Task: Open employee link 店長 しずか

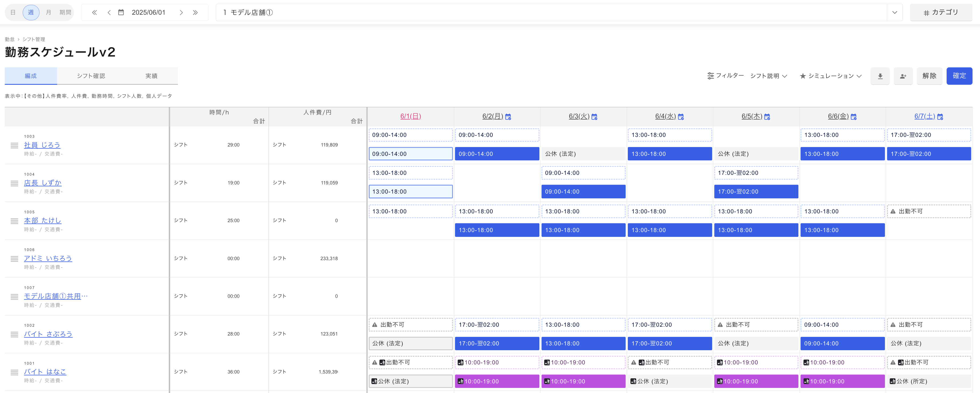Action: coord(43,183)
